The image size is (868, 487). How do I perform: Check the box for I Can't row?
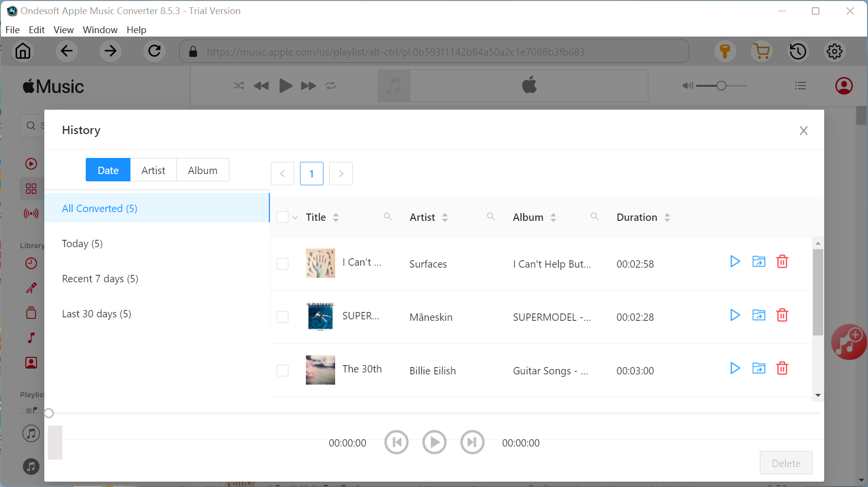click(x=283, y=264)
